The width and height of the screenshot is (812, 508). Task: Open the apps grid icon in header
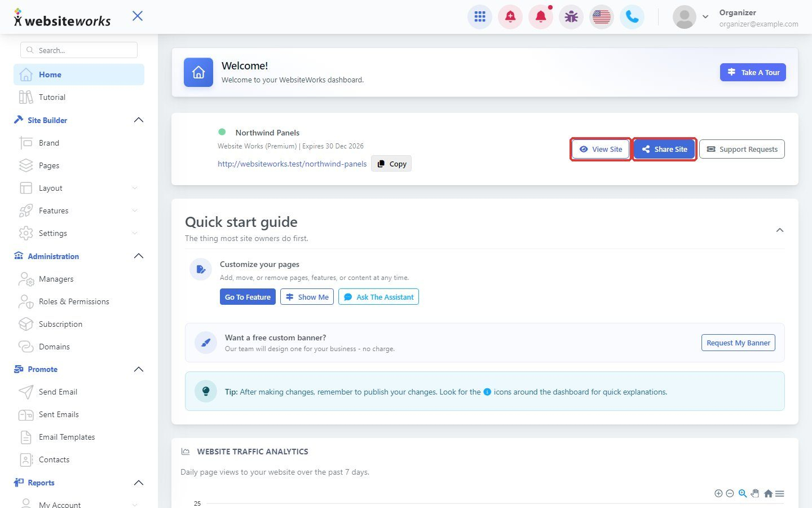480,17
